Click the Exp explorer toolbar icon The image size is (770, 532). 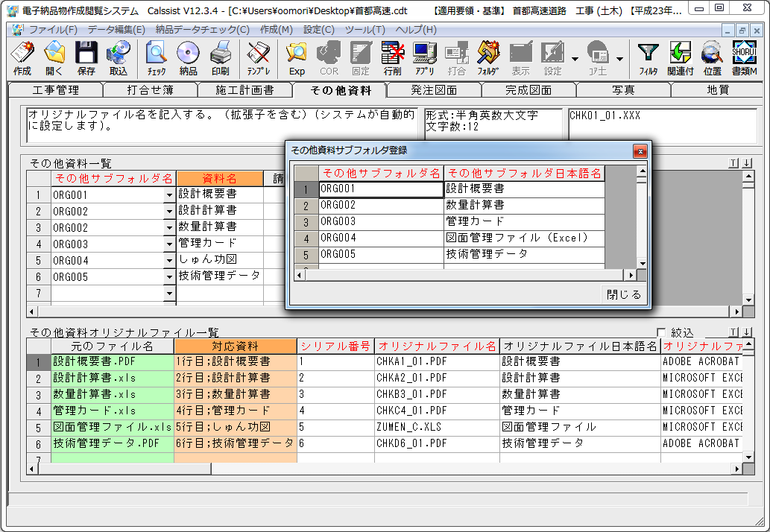coord(297,58)
